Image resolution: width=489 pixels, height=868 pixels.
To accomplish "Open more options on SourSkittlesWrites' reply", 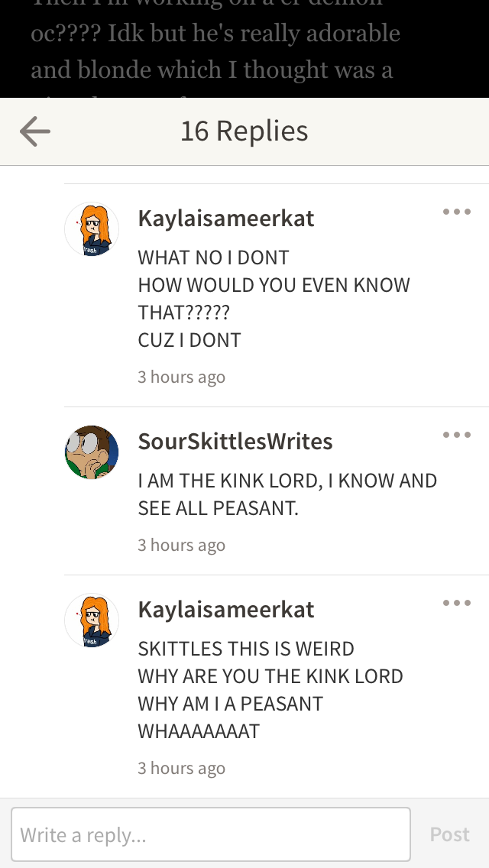I will click(456, 435).
